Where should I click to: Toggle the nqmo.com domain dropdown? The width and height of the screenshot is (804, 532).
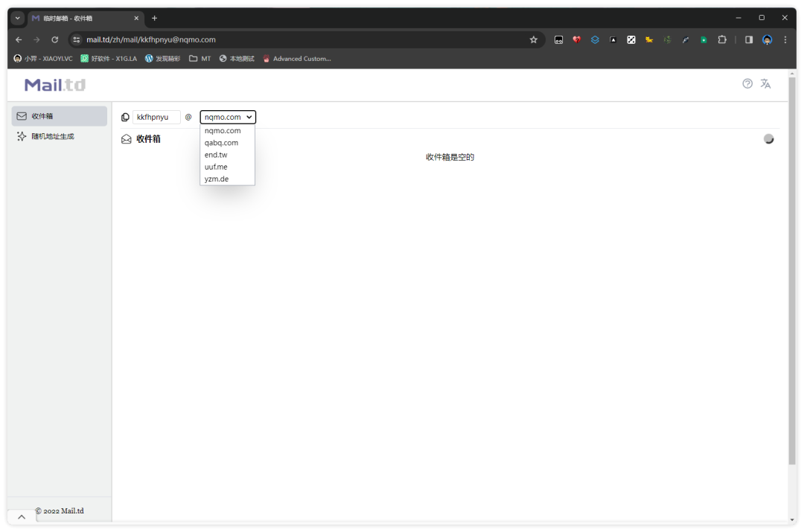point(228,118)
